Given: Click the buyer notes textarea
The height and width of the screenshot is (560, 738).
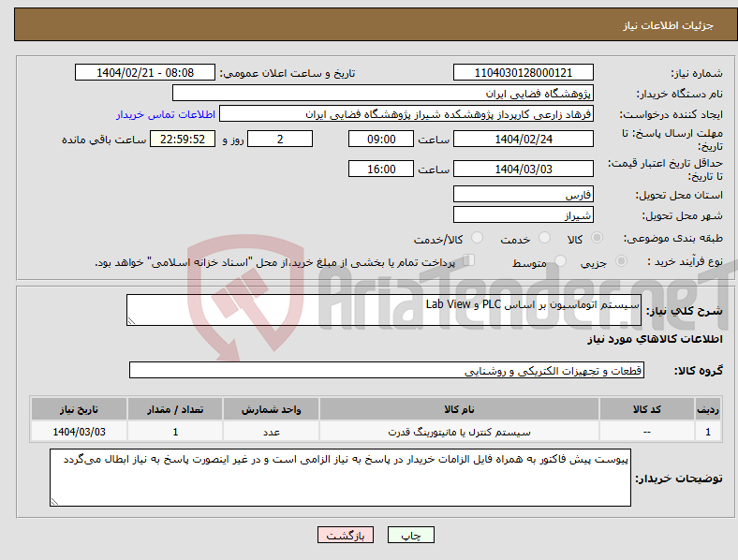Looking at the screenshot, I should [340, 478].
